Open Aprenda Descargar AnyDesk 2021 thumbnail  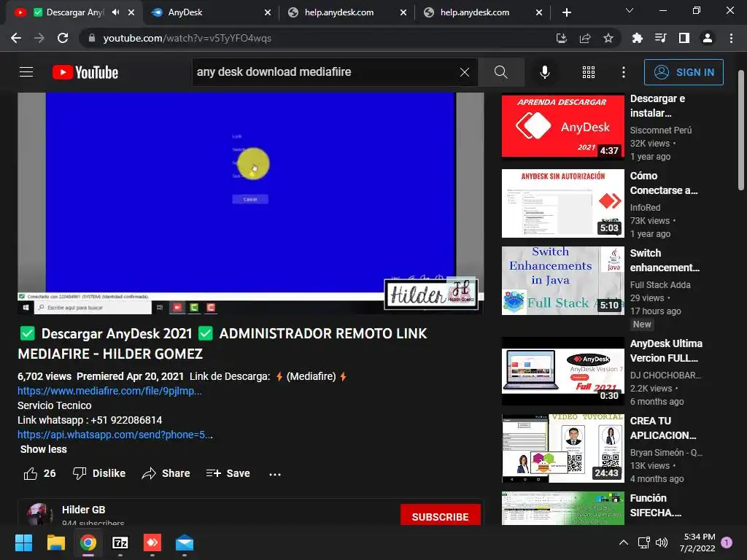(x=562, y=125)
